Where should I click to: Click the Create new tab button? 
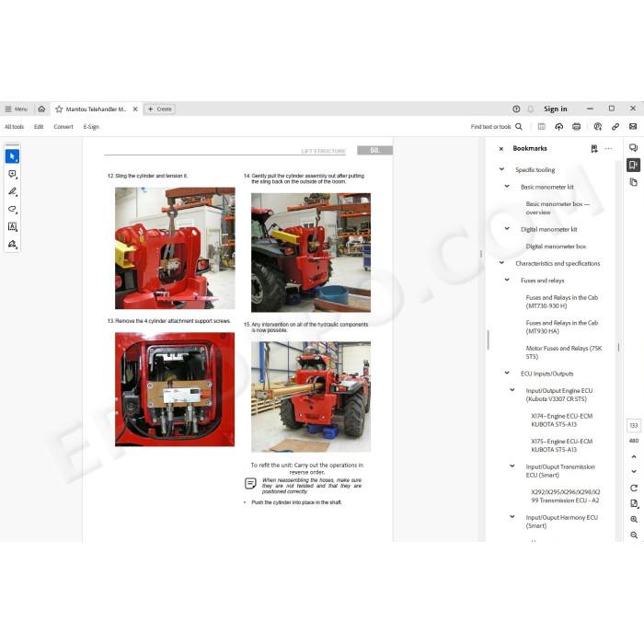click(159, 109)
